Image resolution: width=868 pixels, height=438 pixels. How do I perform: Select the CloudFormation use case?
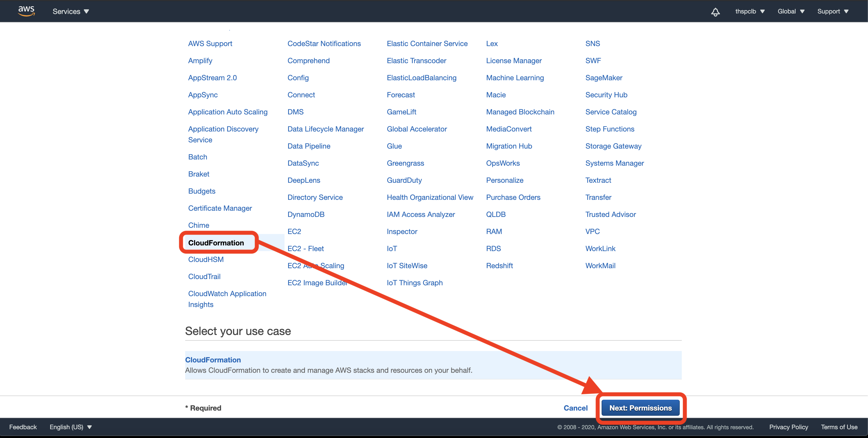pyautogui.click(x=433, y=365)
